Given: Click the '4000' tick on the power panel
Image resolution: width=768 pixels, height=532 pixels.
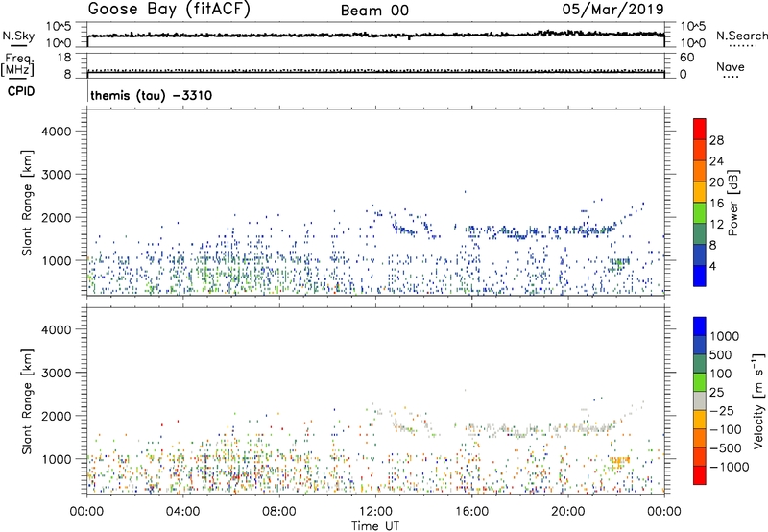Looking at the screenshot, I should [x=57, y=132].
